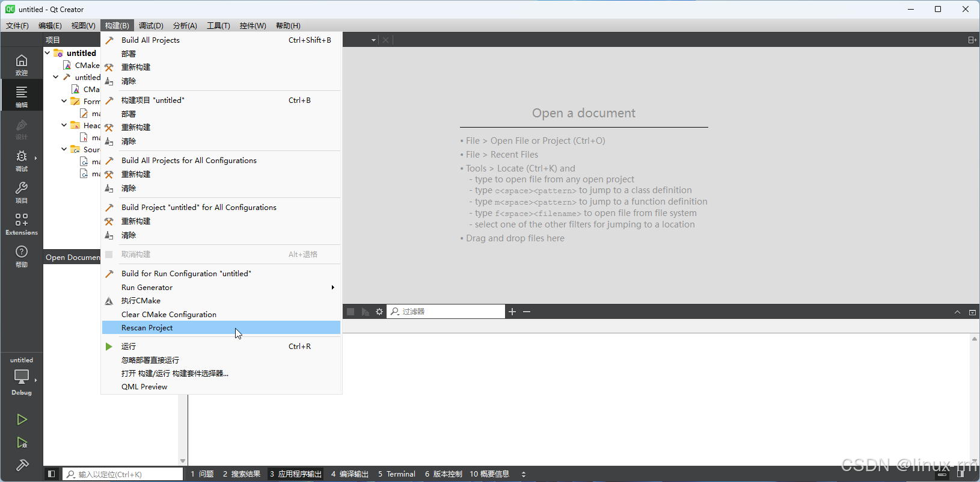Screen dimensions: 980x482
Task: Open 分析(A) menu
Action: (x=185, y=25)
